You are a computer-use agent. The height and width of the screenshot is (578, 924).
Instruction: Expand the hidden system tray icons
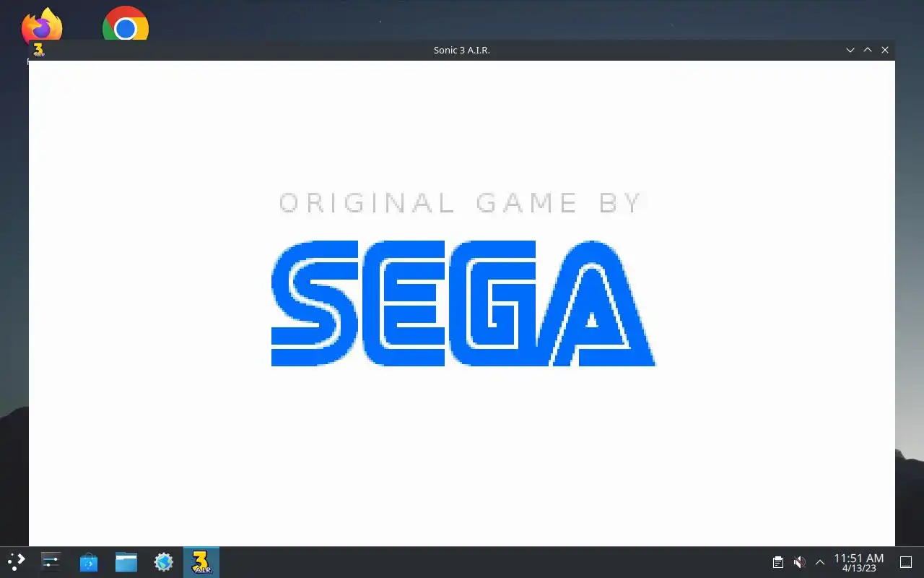(x=820, y=562)
